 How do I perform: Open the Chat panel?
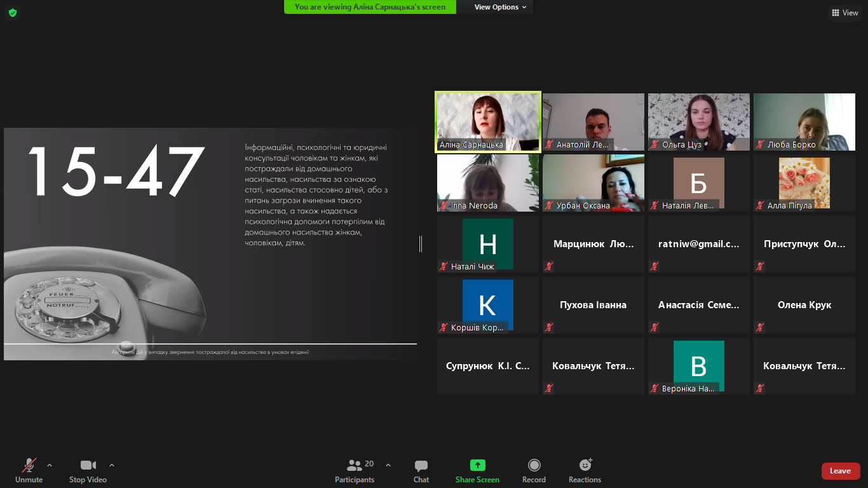[x=421, y=471]
